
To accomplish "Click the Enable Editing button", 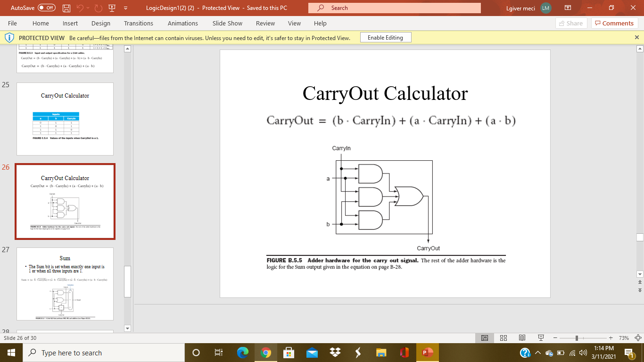I will 385,38.
